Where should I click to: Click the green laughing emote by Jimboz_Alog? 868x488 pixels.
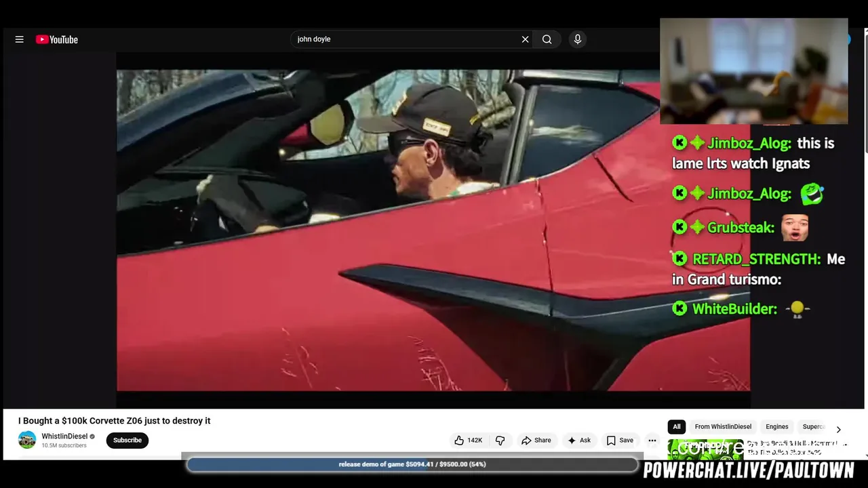tap(812, 195)
